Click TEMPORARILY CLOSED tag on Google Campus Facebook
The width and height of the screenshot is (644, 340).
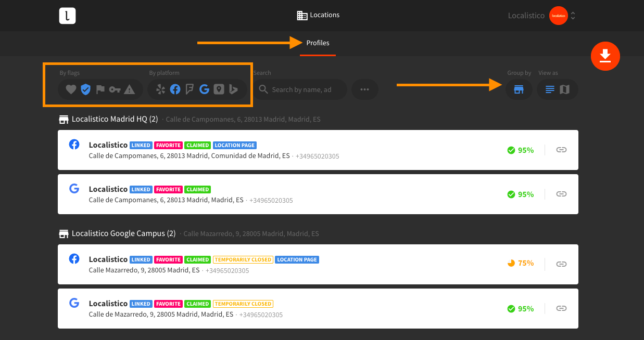point(243,259)
